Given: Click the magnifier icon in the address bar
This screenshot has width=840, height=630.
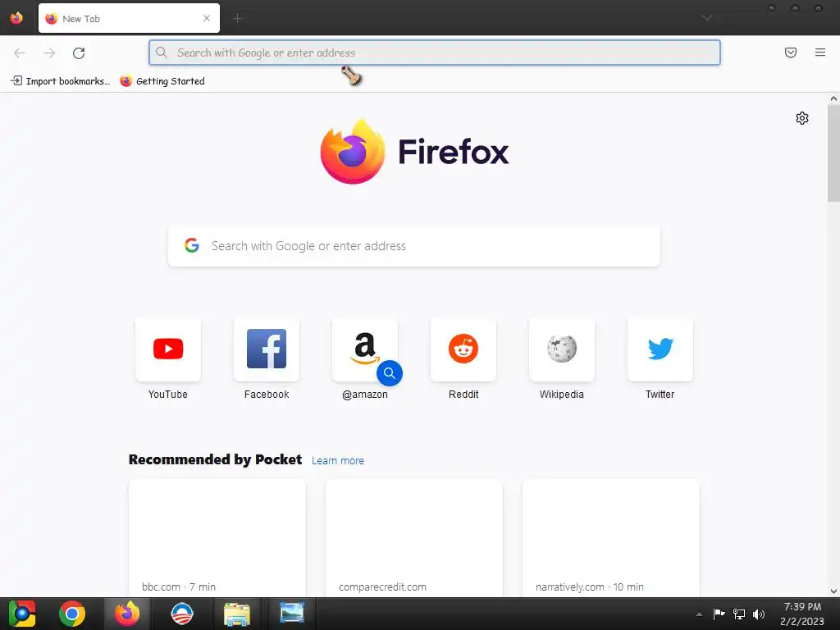Looking at the screenshot, I should [162, 52].
